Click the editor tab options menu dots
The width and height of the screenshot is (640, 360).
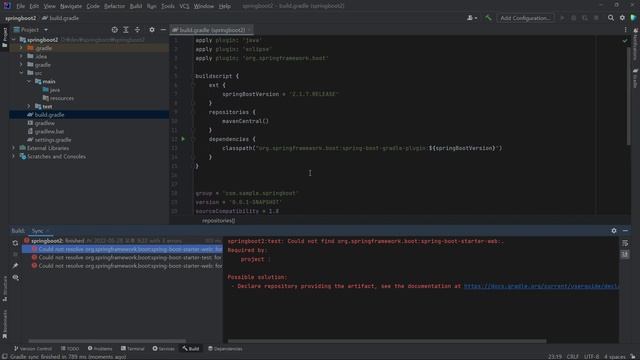click(625, 30)
